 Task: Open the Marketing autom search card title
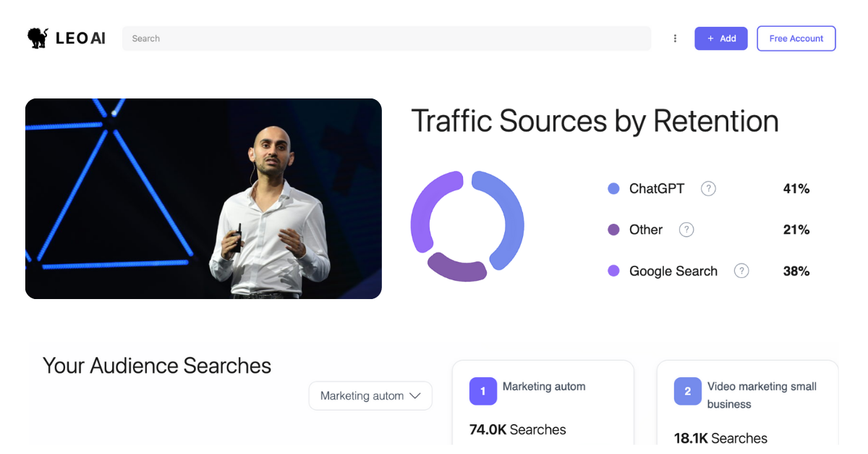[x=544, y=387]
